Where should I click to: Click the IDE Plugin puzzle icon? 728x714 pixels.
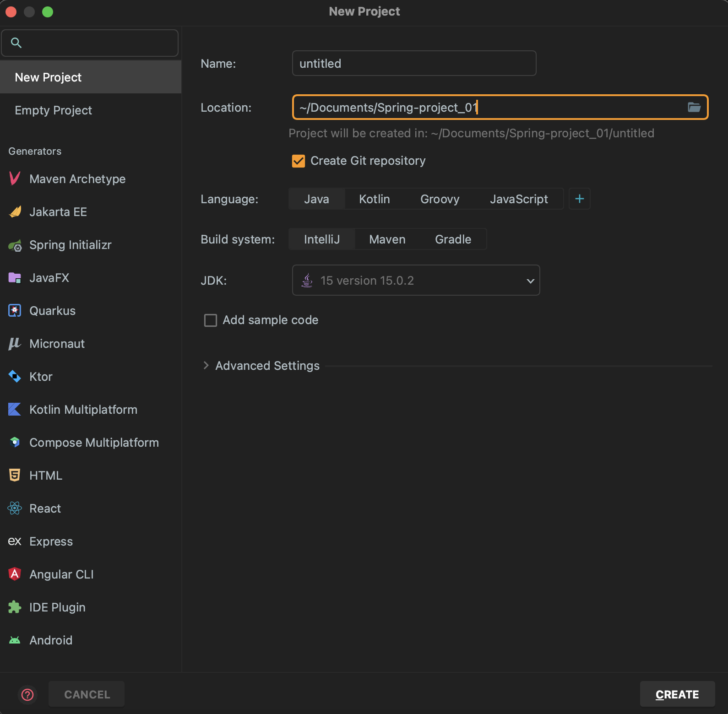click(15, 607)
